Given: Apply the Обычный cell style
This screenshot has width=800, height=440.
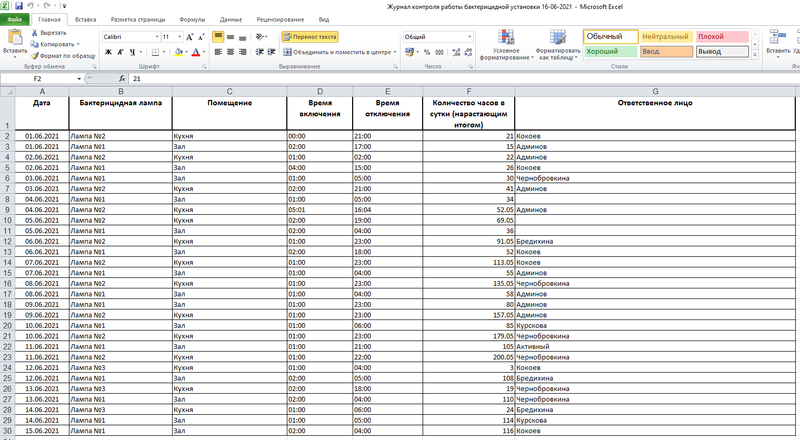Looking at the screenshot, I should click(611, 37).
